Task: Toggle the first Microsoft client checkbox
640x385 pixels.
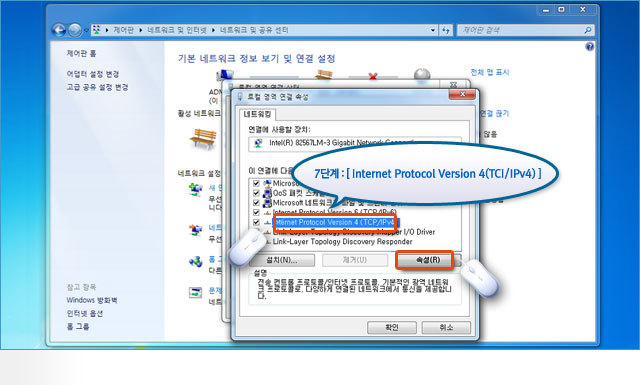Action: pos(256,183)
